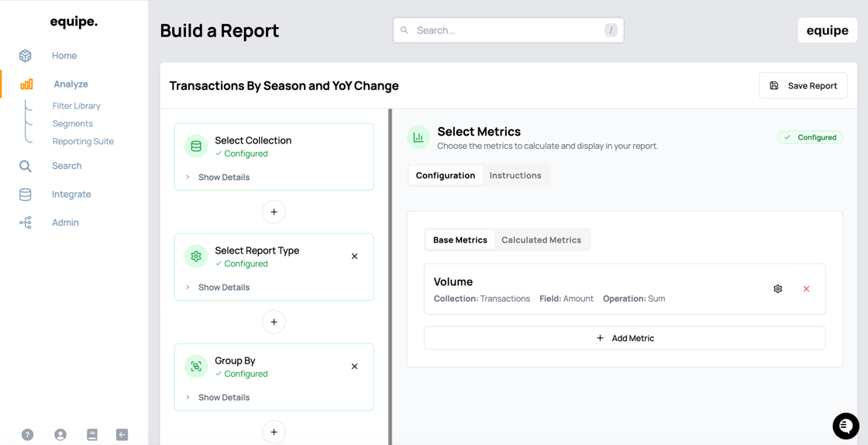Click the magnifier icon in search box

(405, 30)
